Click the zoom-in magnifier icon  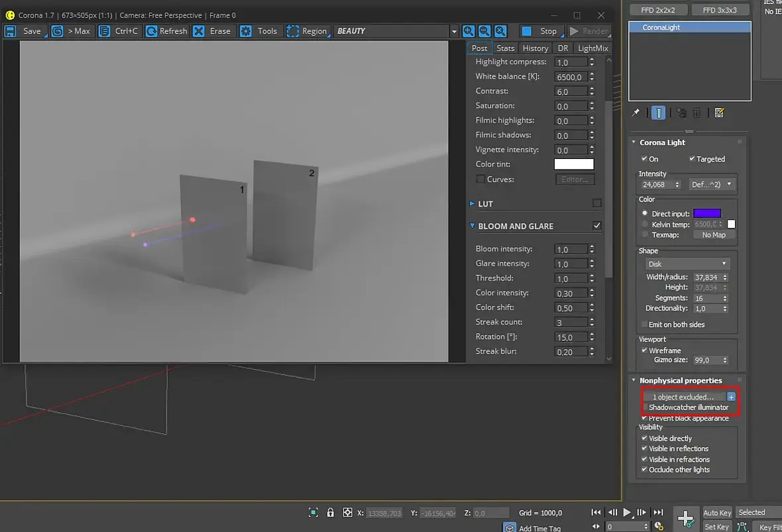point(469,31)
